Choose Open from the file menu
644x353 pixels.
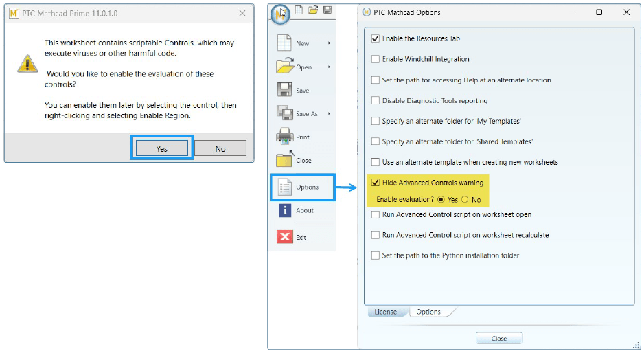click(304, 67)
